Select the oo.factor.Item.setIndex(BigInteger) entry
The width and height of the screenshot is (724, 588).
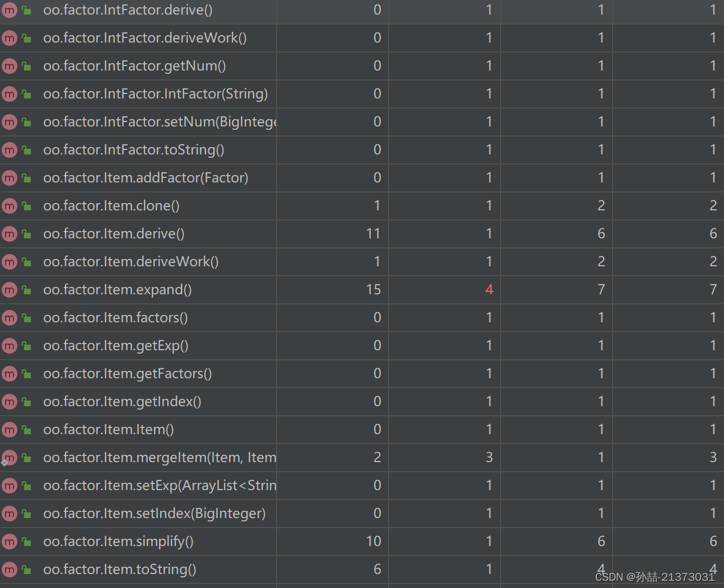click(155, 514)
